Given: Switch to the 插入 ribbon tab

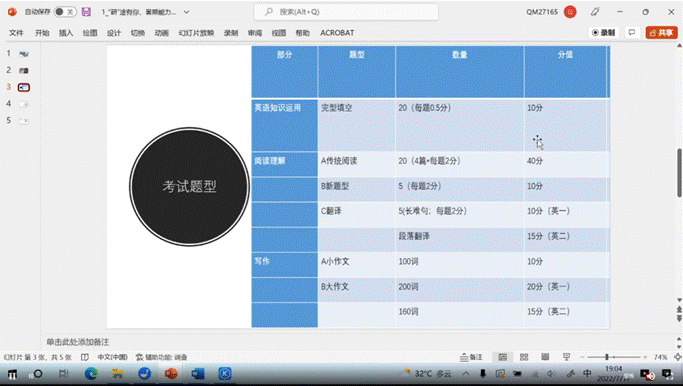Looking at the screenshot, I should [66, 33].
